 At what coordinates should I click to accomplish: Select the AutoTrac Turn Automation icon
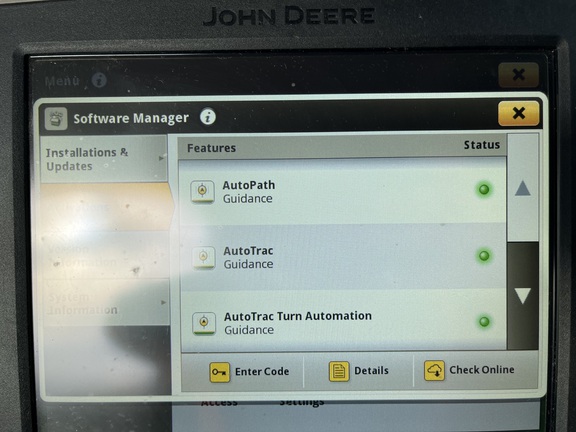click(204, 323)
